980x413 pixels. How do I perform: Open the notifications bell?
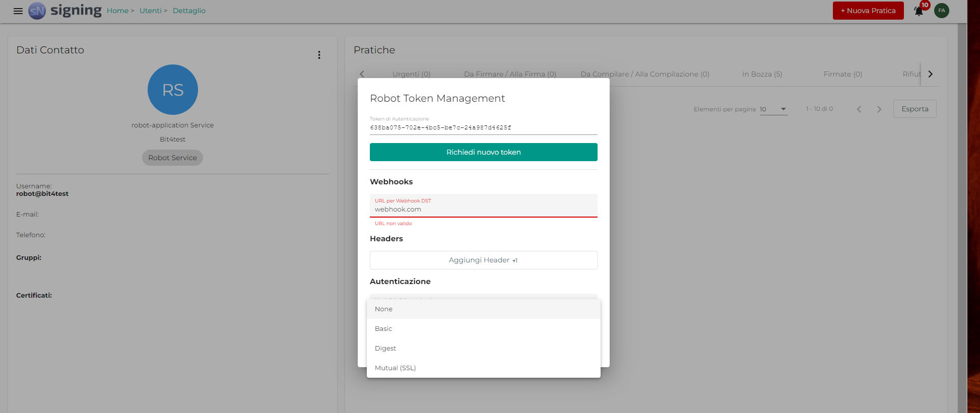point(919,11)
